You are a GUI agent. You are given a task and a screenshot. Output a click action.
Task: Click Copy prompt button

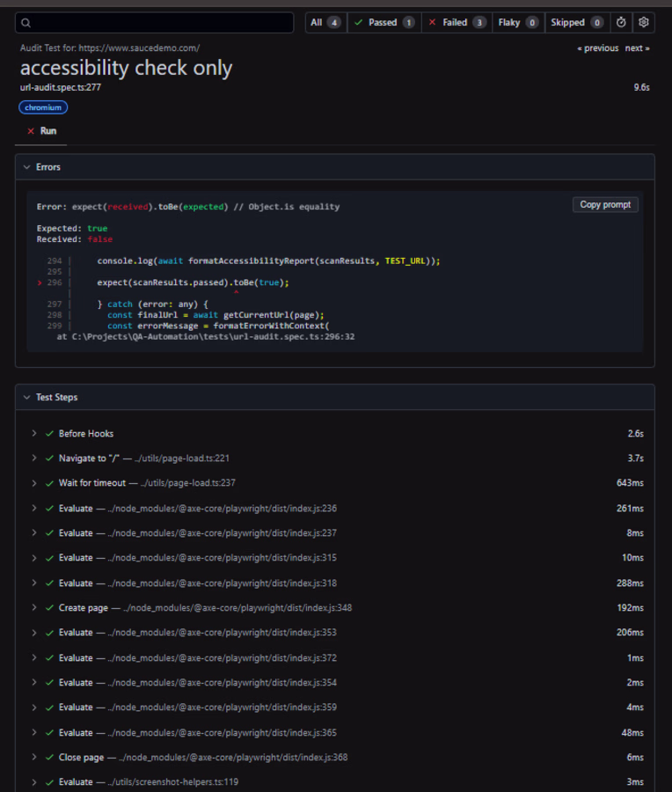click(605, 204)
